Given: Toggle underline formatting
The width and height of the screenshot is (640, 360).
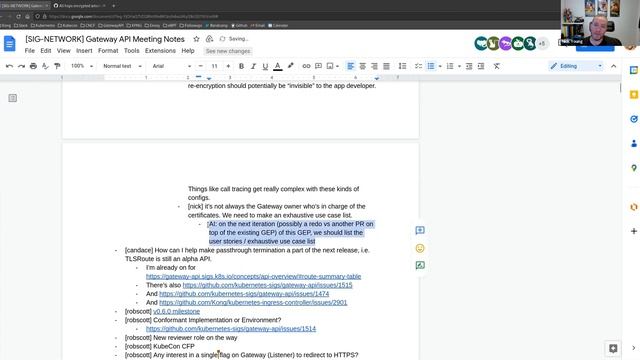Looking at the screenshot, I should [265, 66].
